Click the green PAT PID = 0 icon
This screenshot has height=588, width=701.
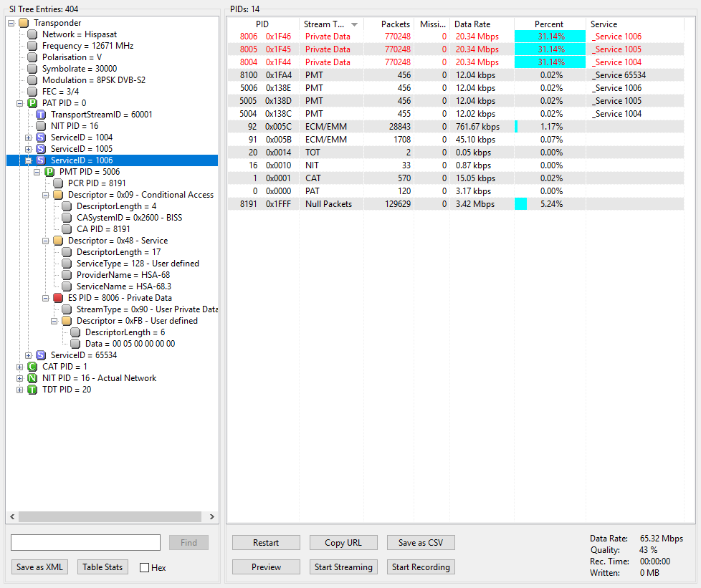pos(32,103)
